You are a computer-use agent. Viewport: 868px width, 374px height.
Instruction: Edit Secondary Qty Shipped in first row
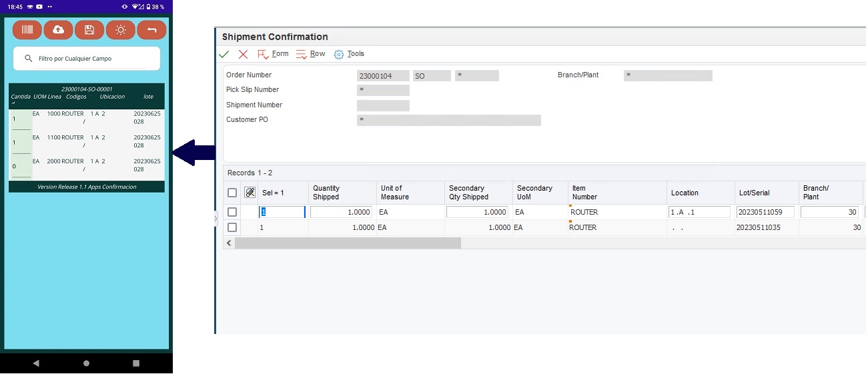(477, 212)
